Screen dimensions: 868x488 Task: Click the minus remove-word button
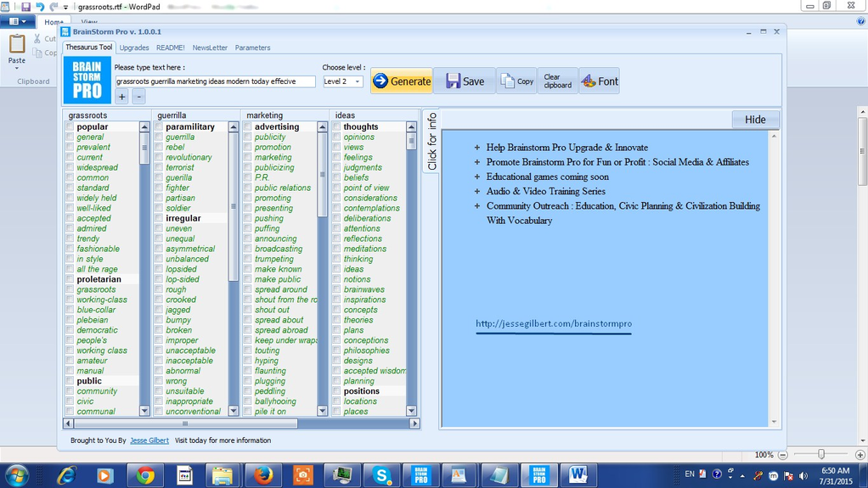[x=139, y=97]
